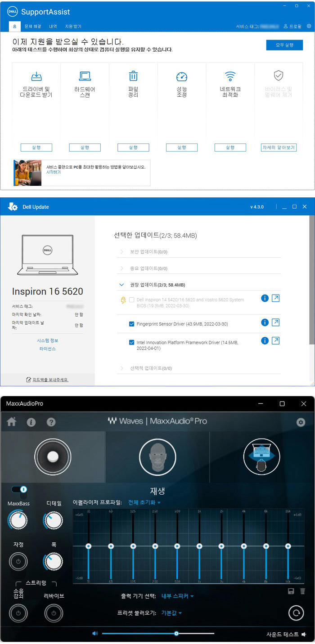Save the equalizer preset with disk icon
The image size is (315, 644).
click(x=291, y=591)
